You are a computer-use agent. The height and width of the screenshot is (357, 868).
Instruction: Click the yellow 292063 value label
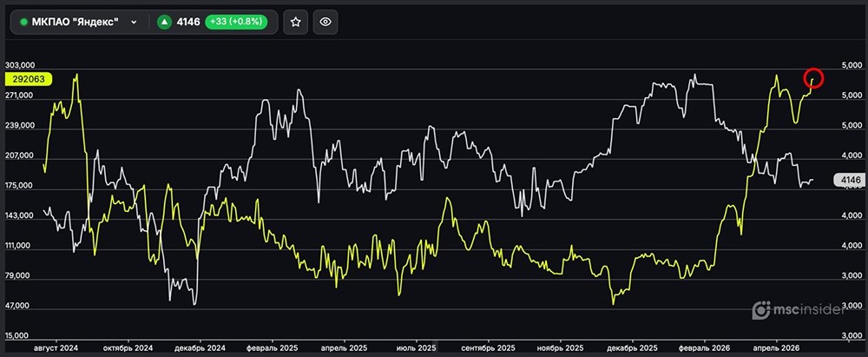coord(29,79)
